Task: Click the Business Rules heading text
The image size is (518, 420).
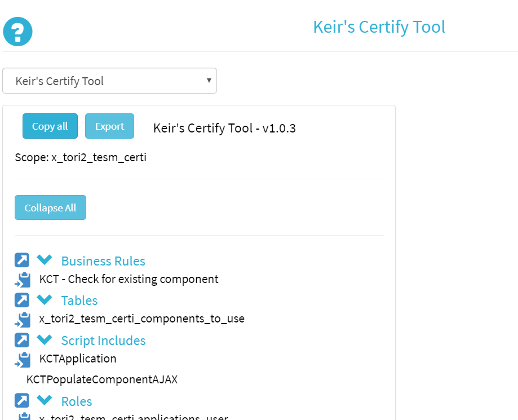Action: [103, 261]
